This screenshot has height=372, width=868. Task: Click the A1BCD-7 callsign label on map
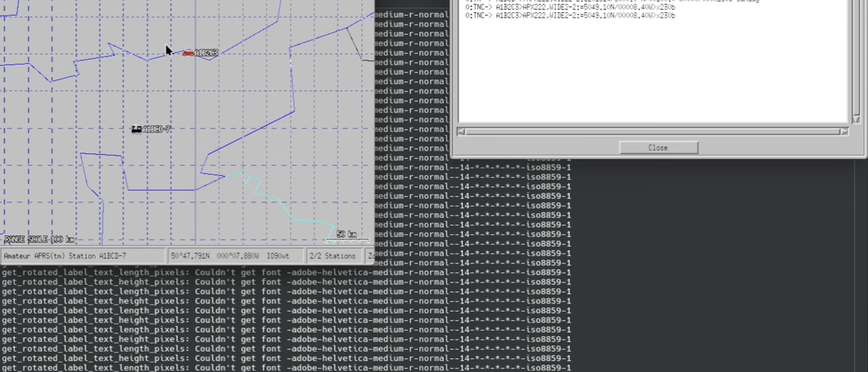click(157, 129)
